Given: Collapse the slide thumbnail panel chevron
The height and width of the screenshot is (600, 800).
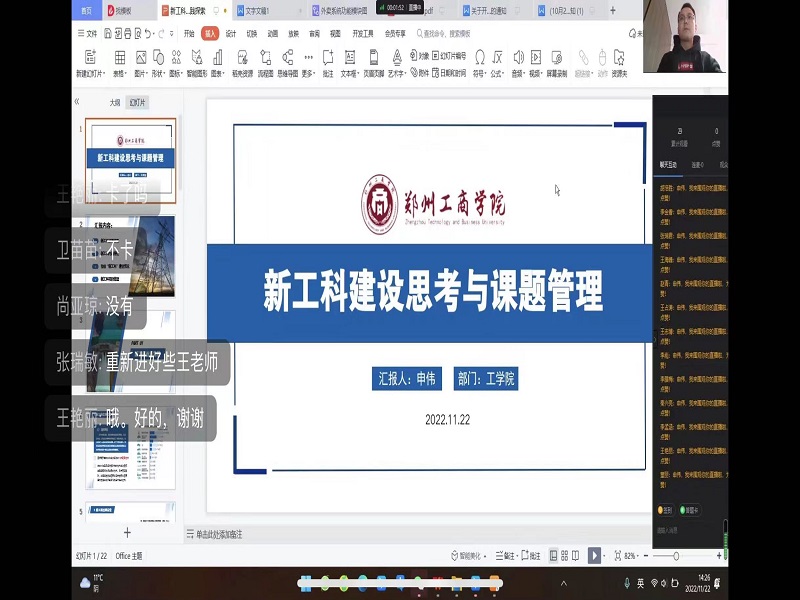Looking at the screenshot, I should click(x=77, y=102).
